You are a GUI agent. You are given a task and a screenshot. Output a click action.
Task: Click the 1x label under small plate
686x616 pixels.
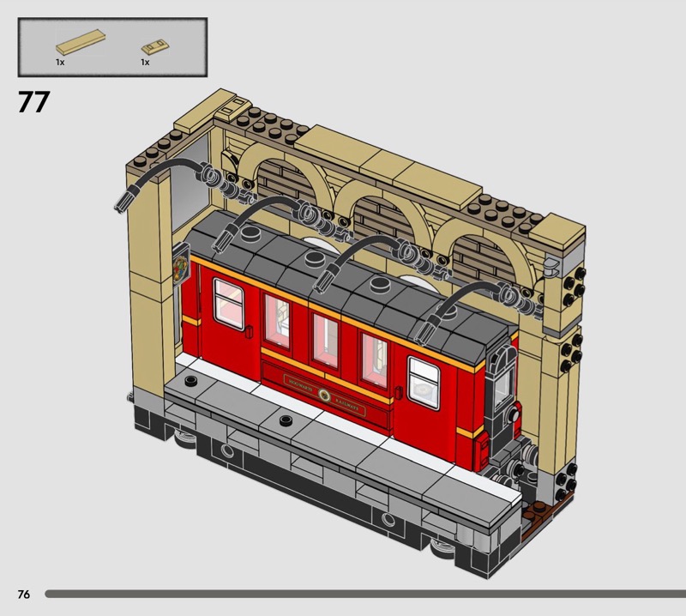tap(145, 63)
